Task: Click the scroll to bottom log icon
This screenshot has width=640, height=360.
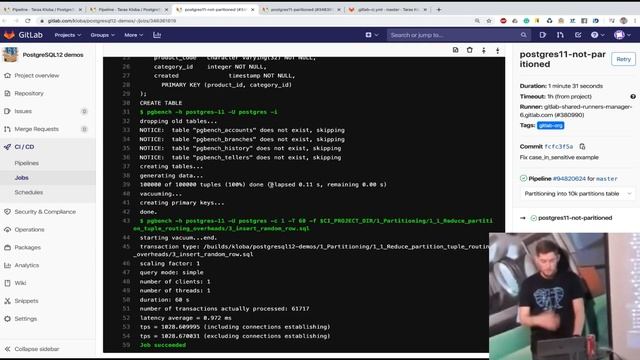Action: pos(498,50)
